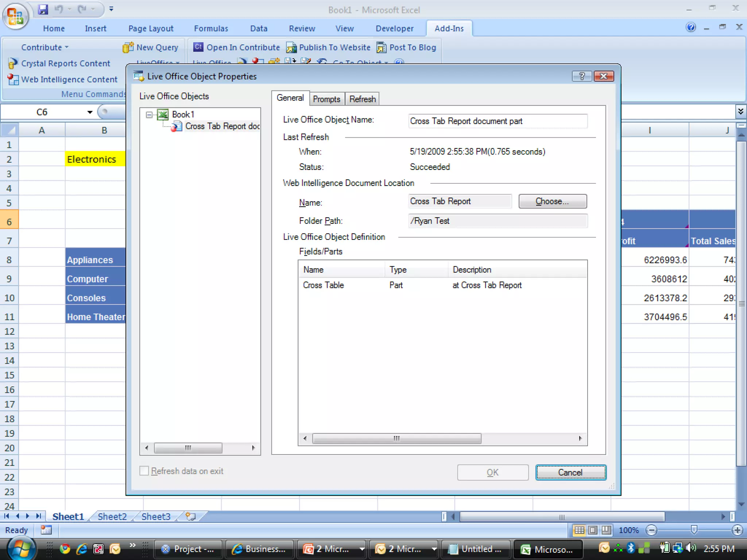Open the Refresh tab
747x560 pixels.
[x=362, y=99]
